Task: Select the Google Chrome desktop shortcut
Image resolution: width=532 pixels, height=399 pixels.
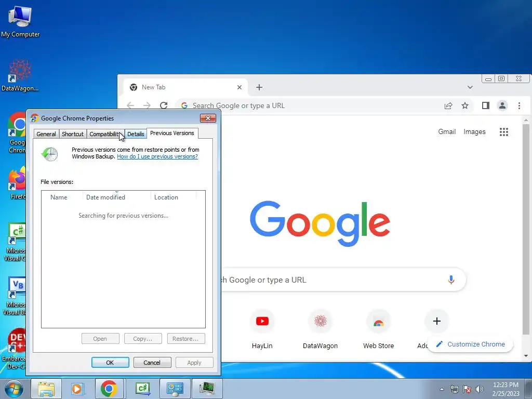Action: click(17, 132)
